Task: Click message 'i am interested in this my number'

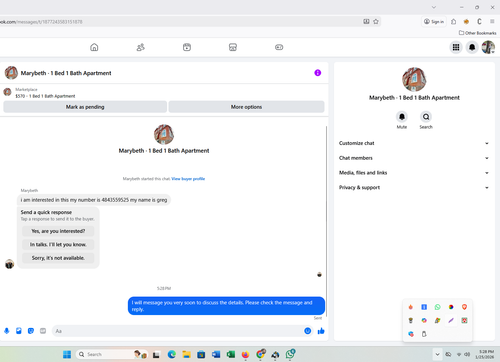Action: point(94,200)
